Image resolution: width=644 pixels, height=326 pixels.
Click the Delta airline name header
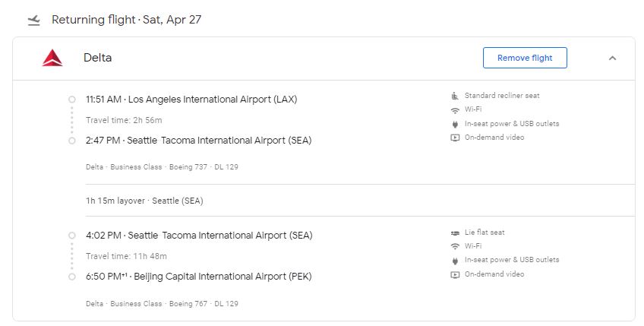pyautogui.click(x=98, y=58)
